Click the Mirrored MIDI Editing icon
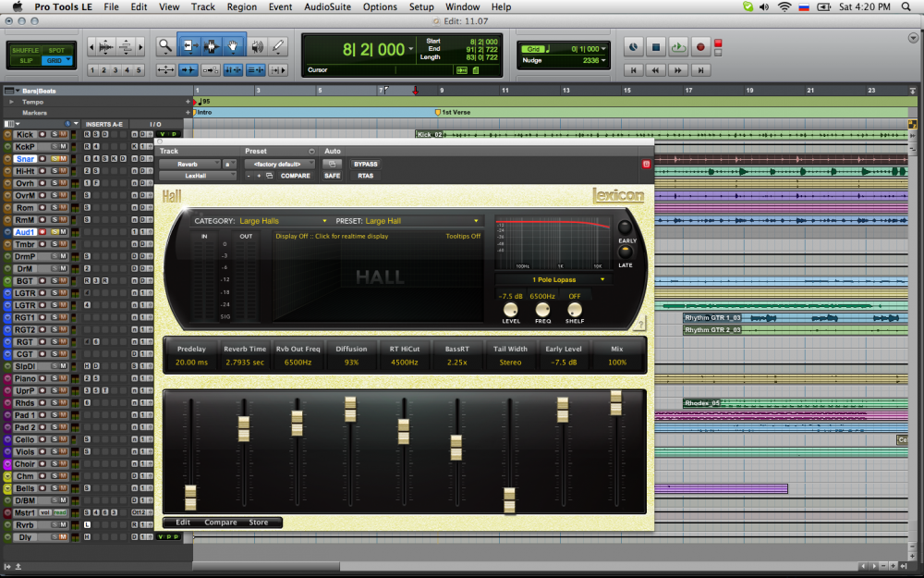Image resolution: width=924 pixels, height=578 pixels. (211, 69)
